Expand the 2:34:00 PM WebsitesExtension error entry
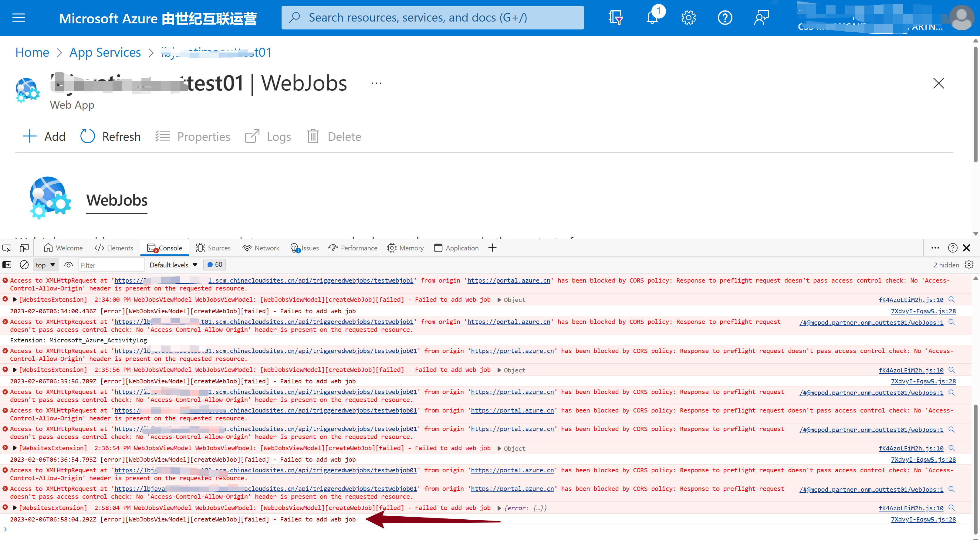980x540 pixels. tap(15, 300)
